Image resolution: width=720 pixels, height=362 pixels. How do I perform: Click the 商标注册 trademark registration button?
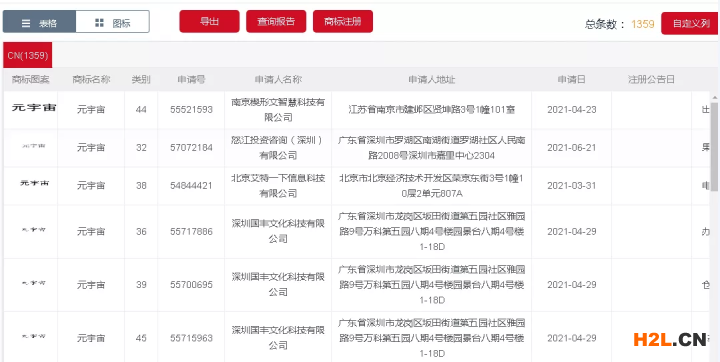click(343, 22)
